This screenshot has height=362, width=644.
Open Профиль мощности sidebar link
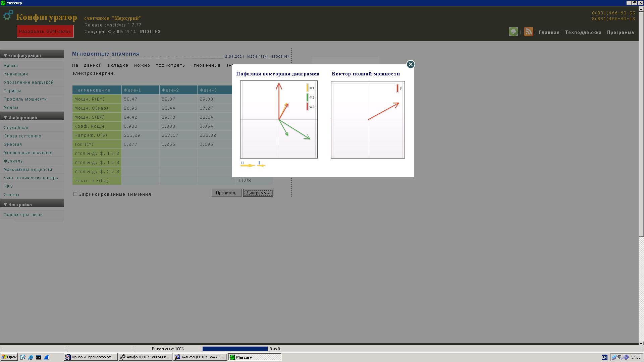(x=25, y=99)
